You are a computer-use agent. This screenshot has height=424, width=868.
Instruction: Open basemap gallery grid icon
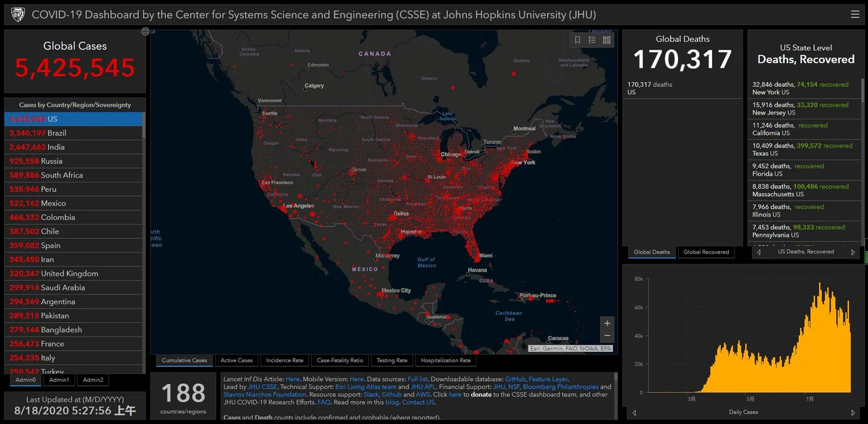pos(606,40)
